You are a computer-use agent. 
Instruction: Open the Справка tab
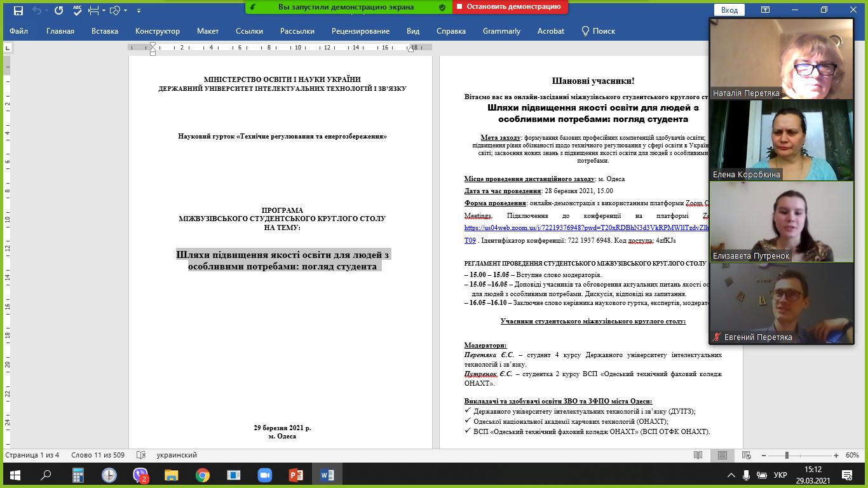point(451,30)
